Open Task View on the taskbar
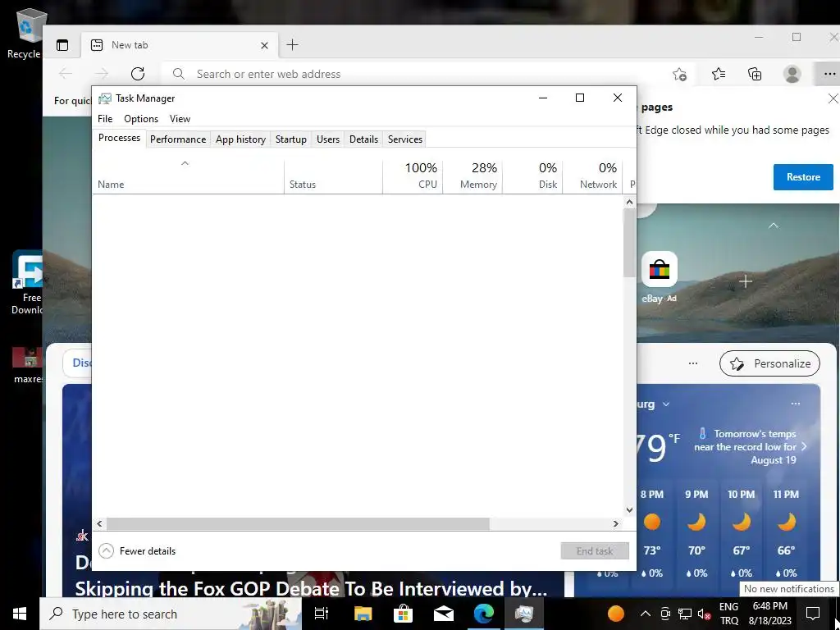840x630 pixels. click(322, 614)
